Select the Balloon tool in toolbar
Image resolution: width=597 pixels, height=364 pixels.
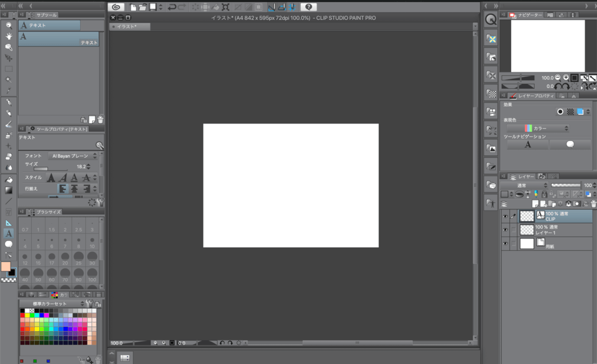coord(9,244)
